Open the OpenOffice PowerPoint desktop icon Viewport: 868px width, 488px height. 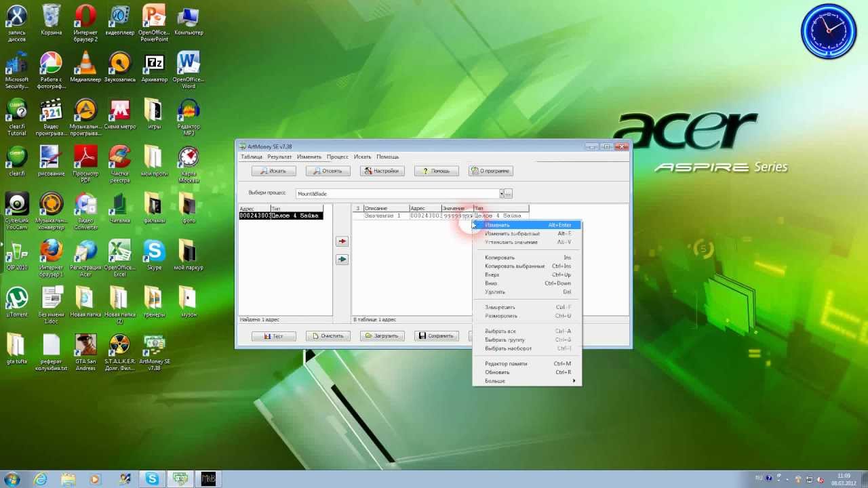pyautogui.click(x=154, y=22)
